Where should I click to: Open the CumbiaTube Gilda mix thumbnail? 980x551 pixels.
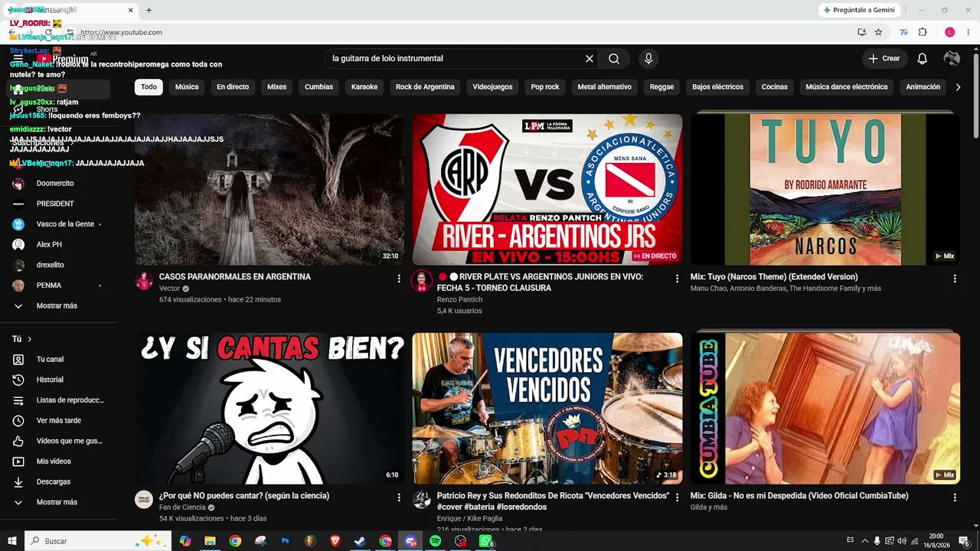[825, 409]
